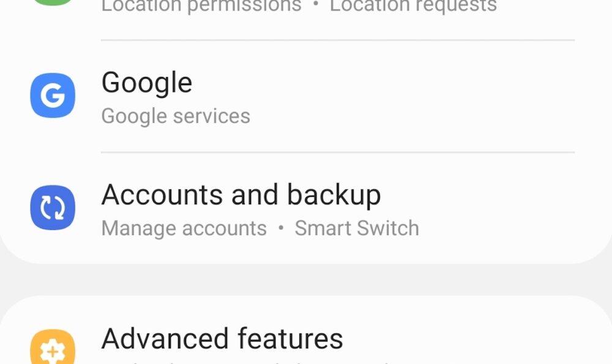
Task: Tap the blue Google G icon
Action: pos(53,95)
